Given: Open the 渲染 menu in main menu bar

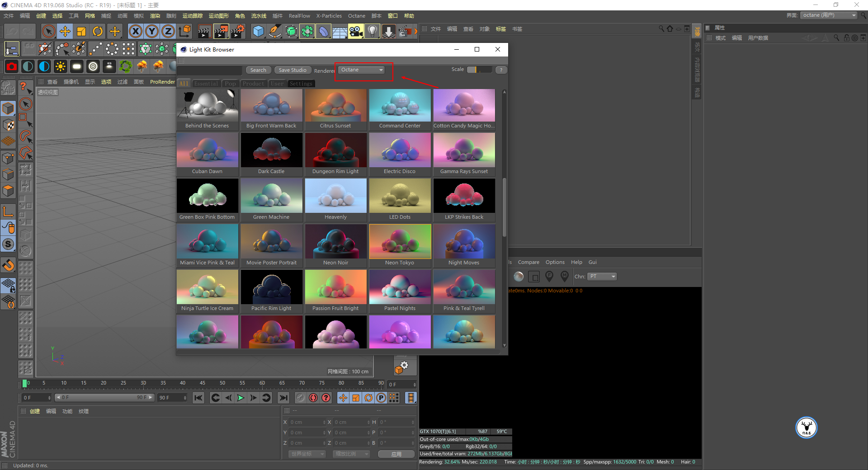Looking at the screenshot, I should [155, 16].
